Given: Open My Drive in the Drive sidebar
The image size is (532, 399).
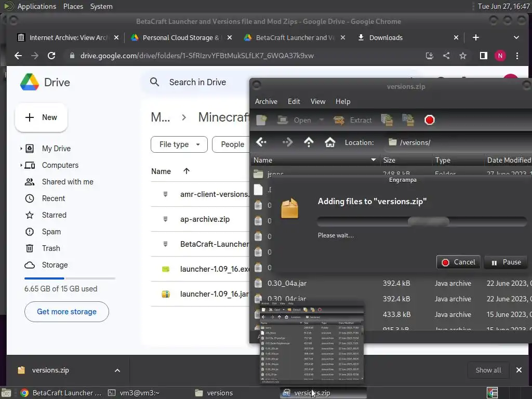Looking at the screenshot, I should point(56,149).
